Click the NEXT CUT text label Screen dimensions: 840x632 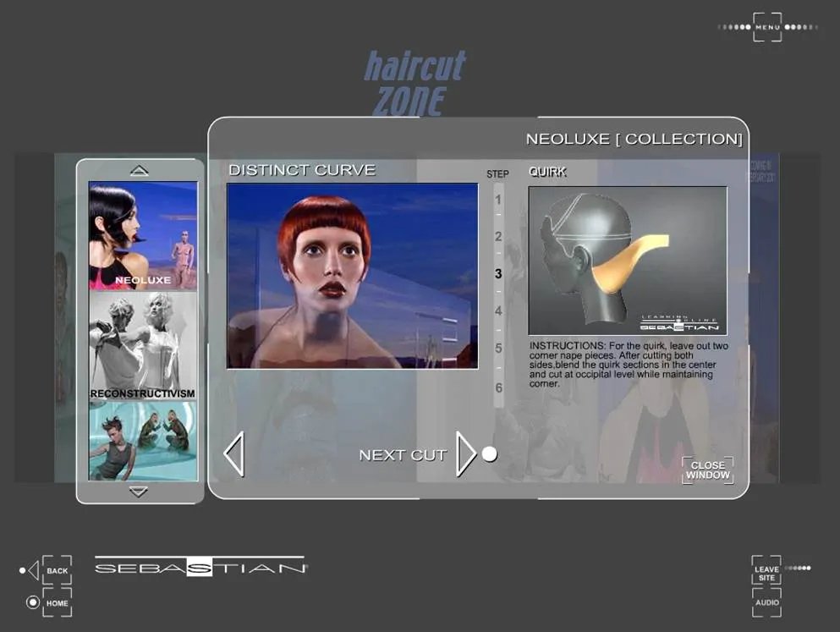(x=404, y=453)
